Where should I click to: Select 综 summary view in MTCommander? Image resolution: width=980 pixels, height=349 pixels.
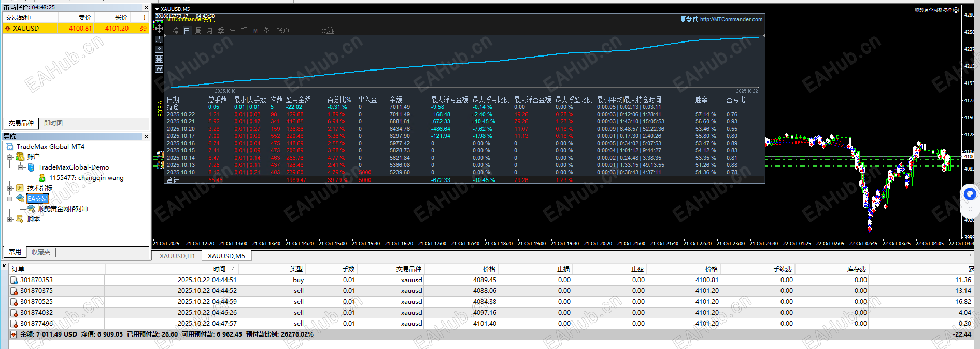pyautogui.click(x=176, y=31)
